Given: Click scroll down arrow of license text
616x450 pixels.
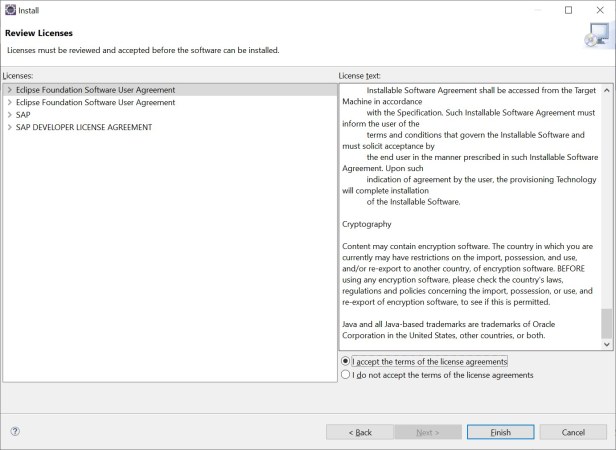Looking at the screenshot, I should coord(608,345).
